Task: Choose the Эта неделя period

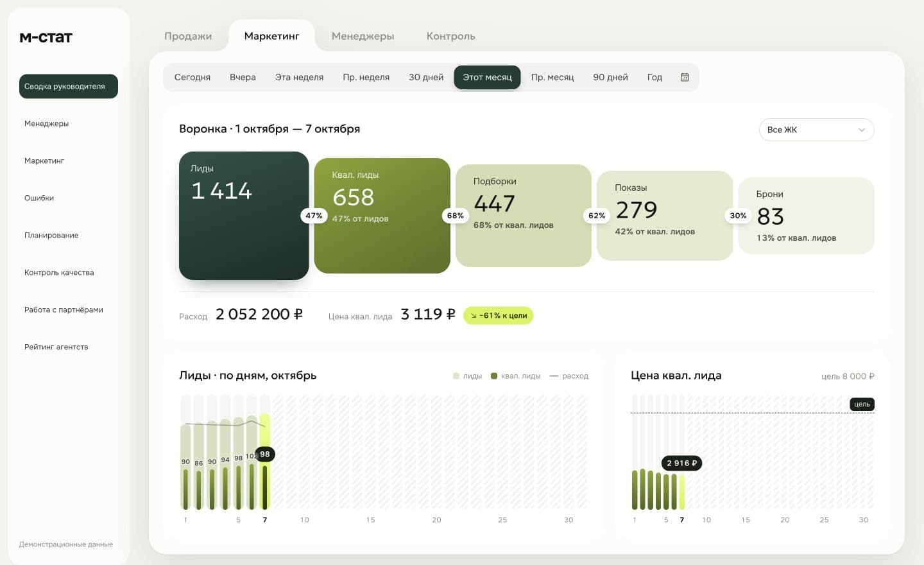Action: [299, 77]
